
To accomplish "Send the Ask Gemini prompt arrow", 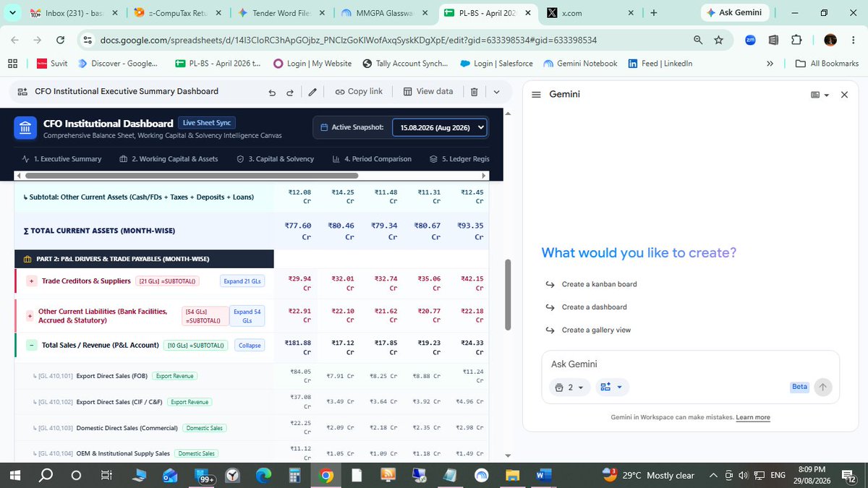I will [822, 387].
